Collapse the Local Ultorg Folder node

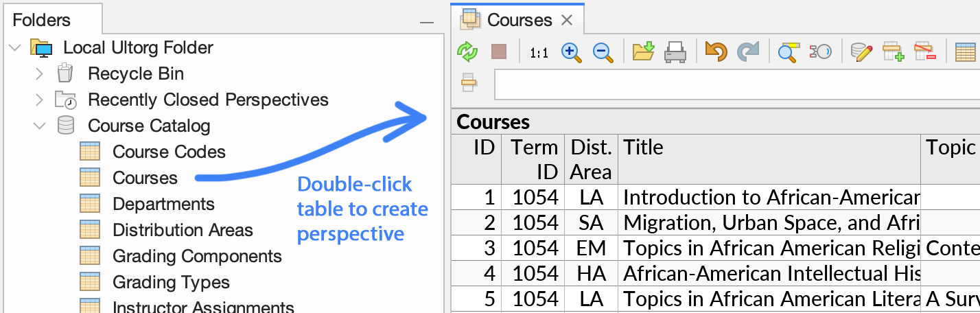(x=14, y=48)
